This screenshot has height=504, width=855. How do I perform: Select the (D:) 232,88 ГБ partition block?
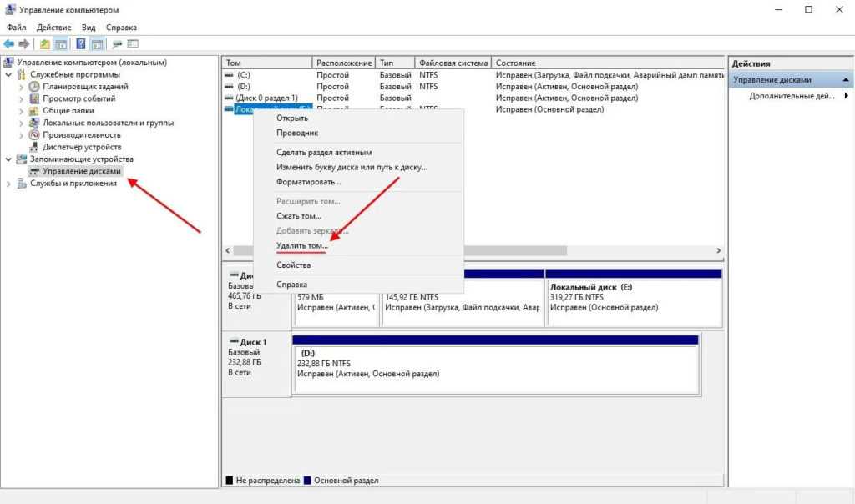[x=496, y=365]
